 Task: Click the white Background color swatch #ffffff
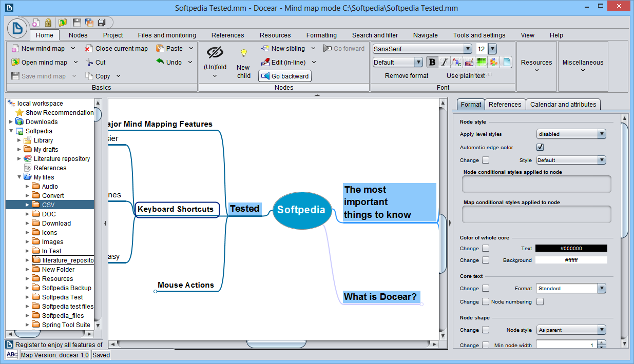coord(571,260)
